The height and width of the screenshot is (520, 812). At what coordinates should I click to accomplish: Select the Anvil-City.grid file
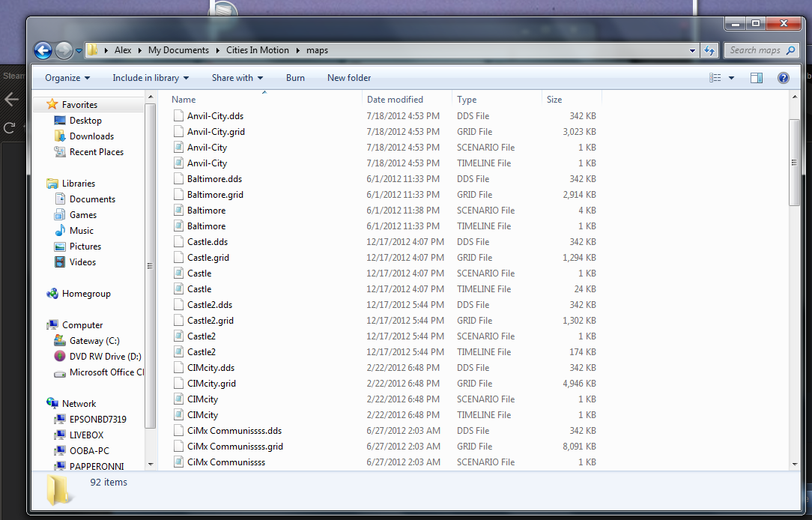(x=216, y=132)
